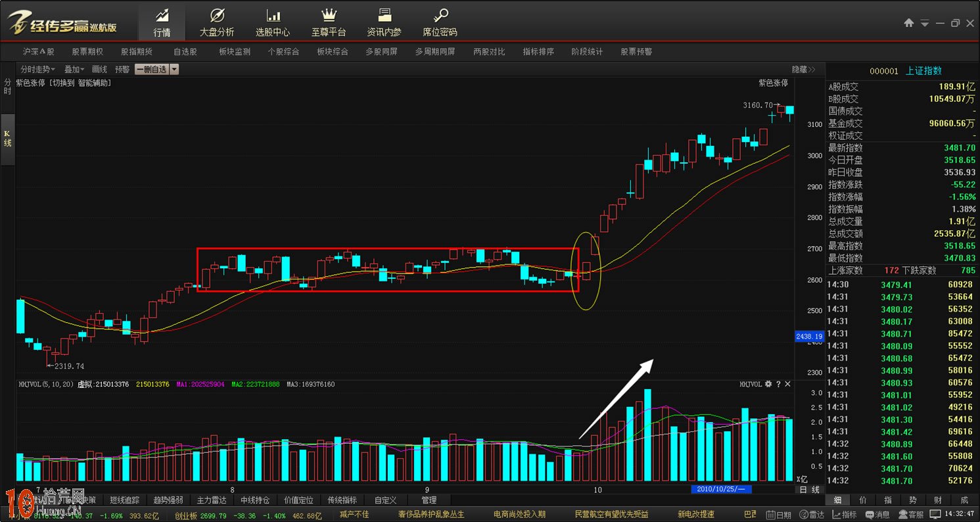
Task: Click the 画线 draw line button
Action: click(99, 69)
